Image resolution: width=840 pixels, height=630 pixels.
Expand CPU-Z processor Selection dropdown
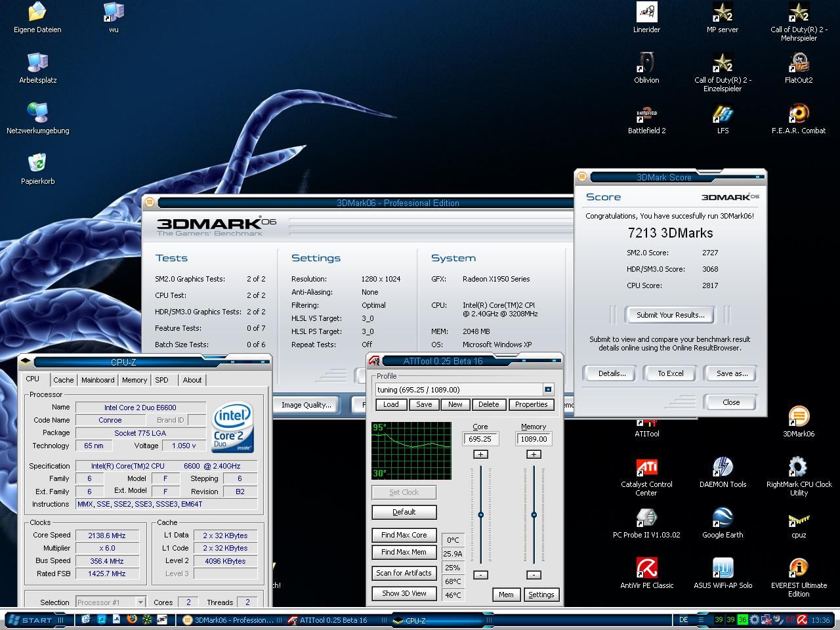140,602
